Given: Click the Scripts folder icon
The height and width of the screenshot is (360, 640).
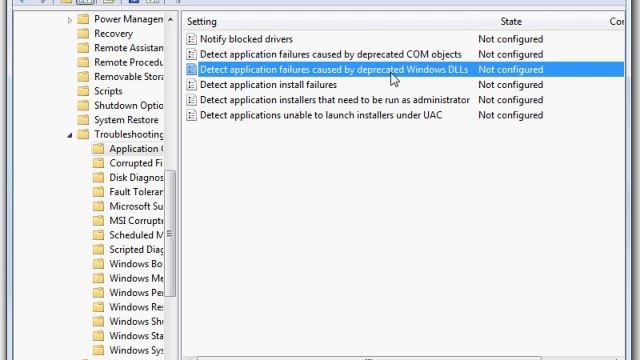Looking at the screenshot, I should pos(83,91).
